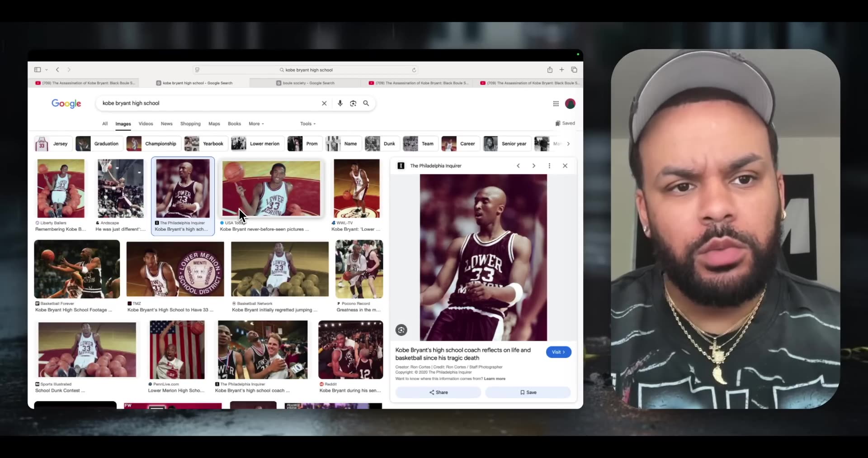Filter images by the Name chip
This screenshot has height=458, width=868.
click(x=343, y=144)
